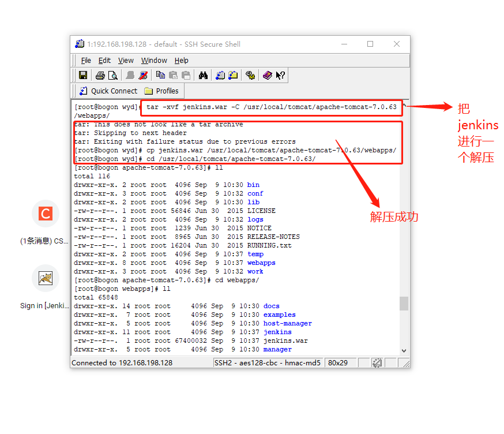The image size is (504, 434).
Task: Click the orange CSDN 'C' shortcut icon
Action: tap(46, 214)
